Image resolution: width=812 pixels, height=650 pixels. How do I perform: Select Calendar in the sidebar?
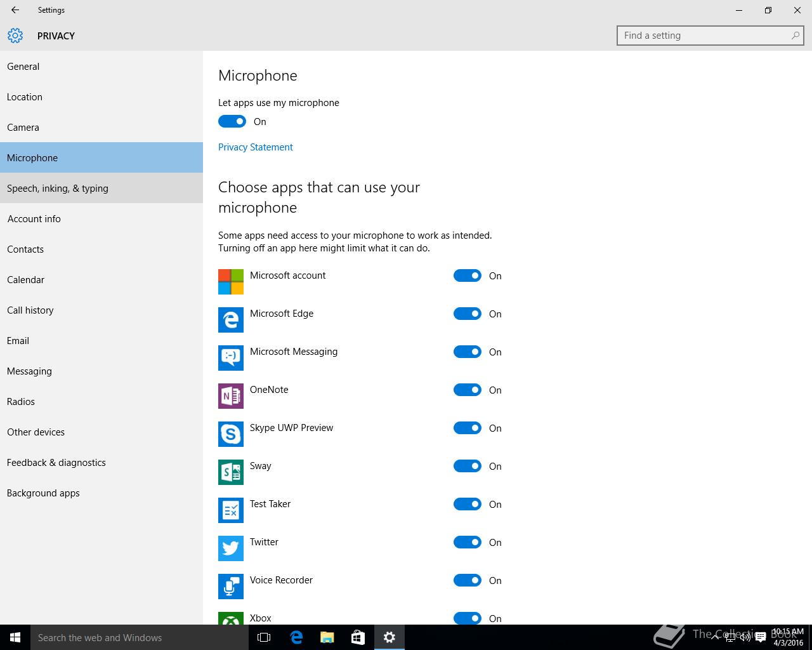coord(101,279)
